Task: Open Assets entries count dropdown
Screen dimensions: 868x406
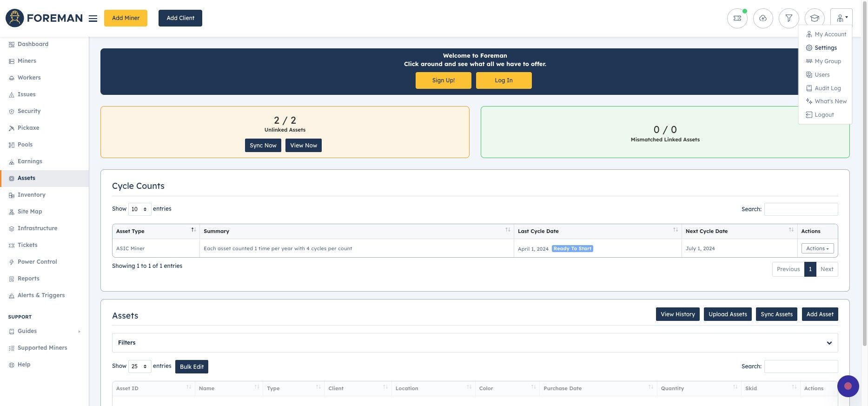Action: click(x=139, y=366)
